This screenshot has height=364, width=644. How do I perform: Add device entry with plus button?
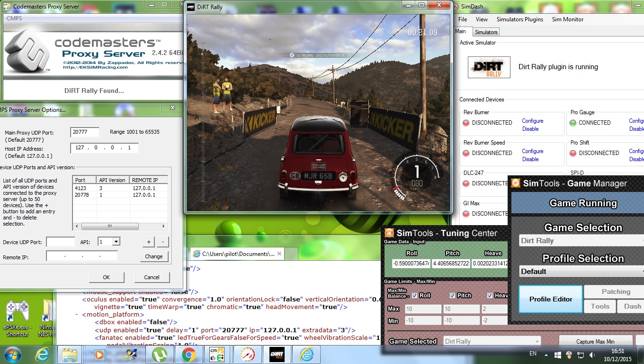[148, 242]
